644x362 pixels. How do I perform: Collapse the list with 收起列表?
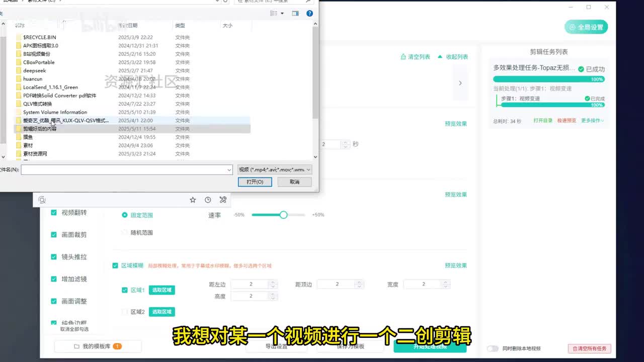453,57
